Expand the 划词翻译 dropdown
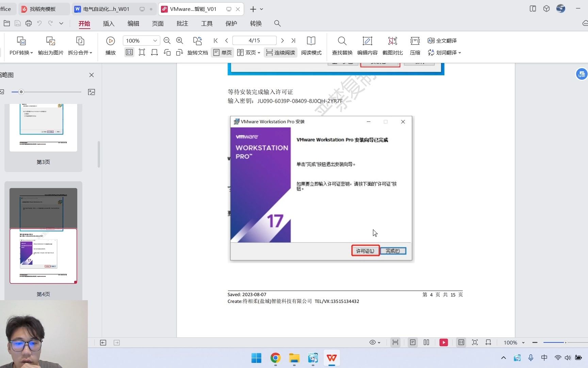Viewport: 588px width, 368px height. pyautogui.click(x=460, y=53)
